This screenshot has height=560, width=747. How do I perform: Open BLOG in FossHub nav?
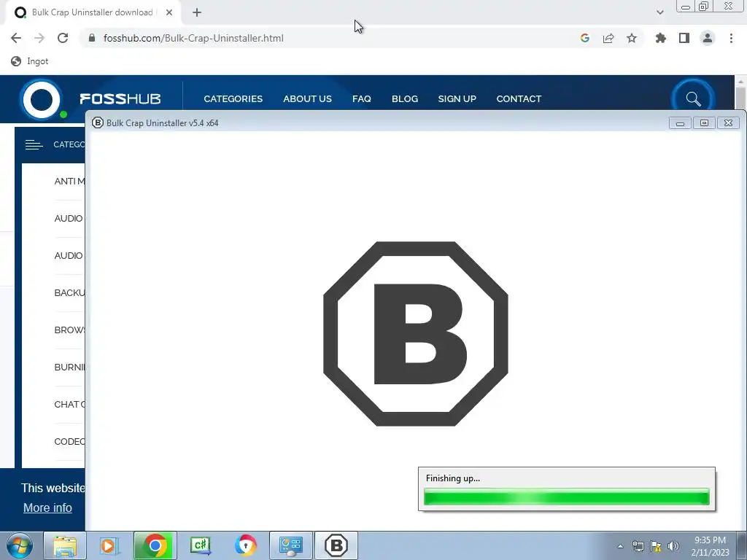(x=405, y=98)
